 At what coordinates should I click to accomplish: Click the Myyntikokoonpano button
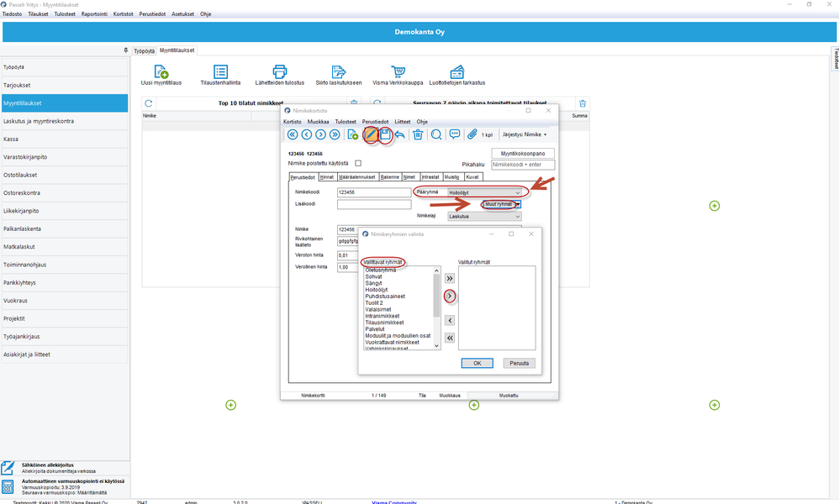coord(523,154)
